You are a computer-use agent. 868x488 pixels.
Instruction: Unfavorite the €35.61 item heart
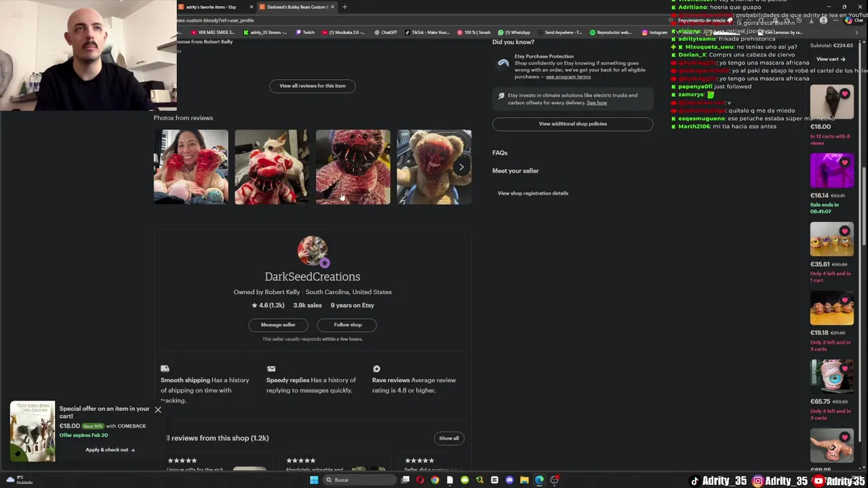tap(844, 231)
